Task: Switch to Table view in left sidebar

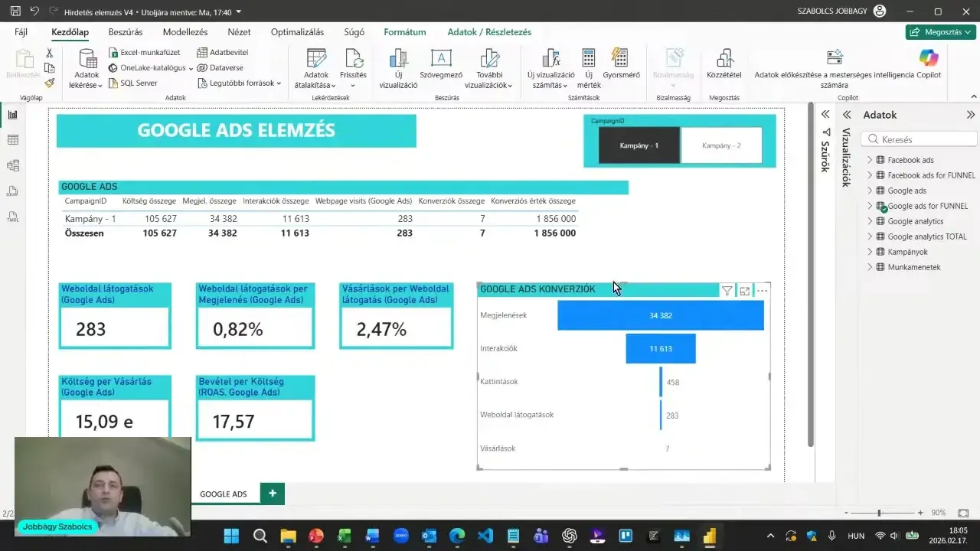Action: click(12, 140)
